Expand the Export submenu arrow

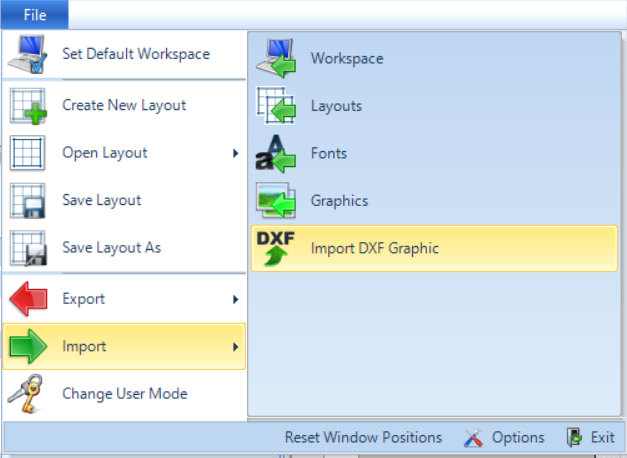[x=235, y=299]
